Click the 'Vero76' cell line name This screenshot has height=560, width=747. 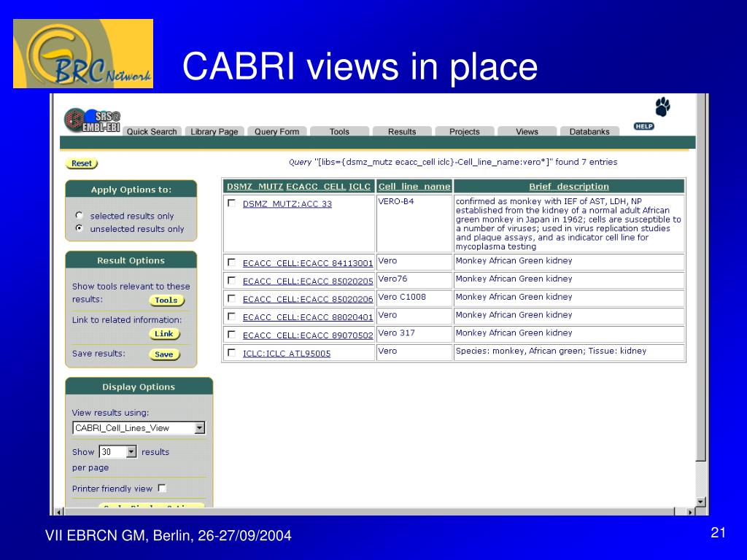pyautogui.click(x=392, y=279)
